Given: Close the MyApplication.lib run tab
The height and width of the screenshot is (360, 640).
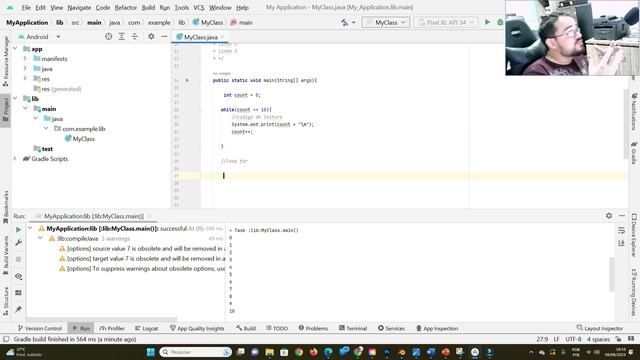Looking at the screenshot, I should point(149,216).
